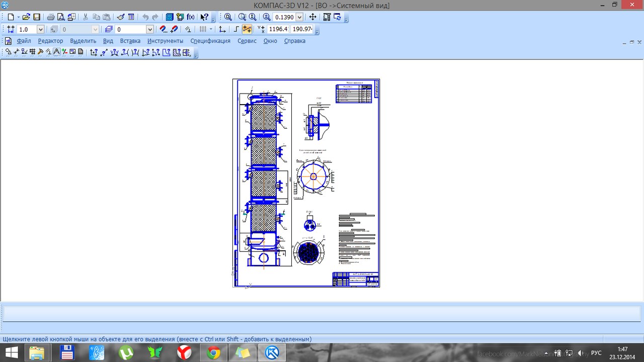This screenshot has height=362, width=644.
Task: Toggle orthogonal drawing mode
Action: (x=236, y=30)
